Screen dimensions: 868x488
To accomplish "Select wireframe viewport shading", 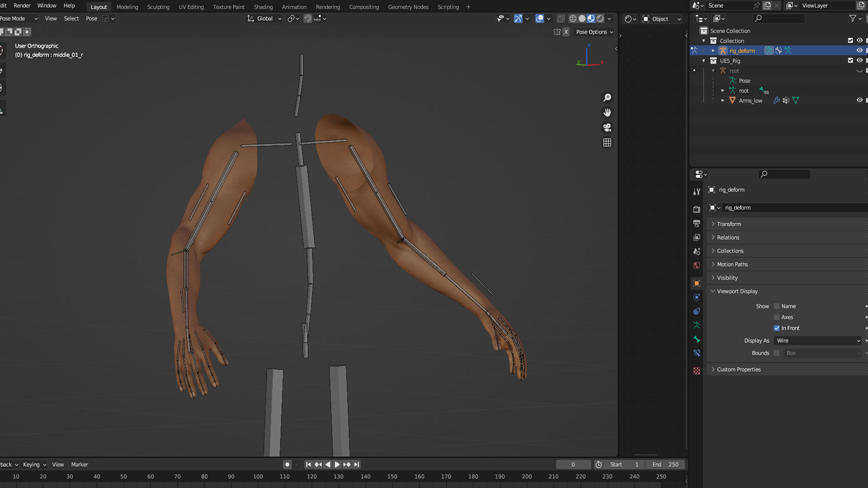I will pos(573,19).
